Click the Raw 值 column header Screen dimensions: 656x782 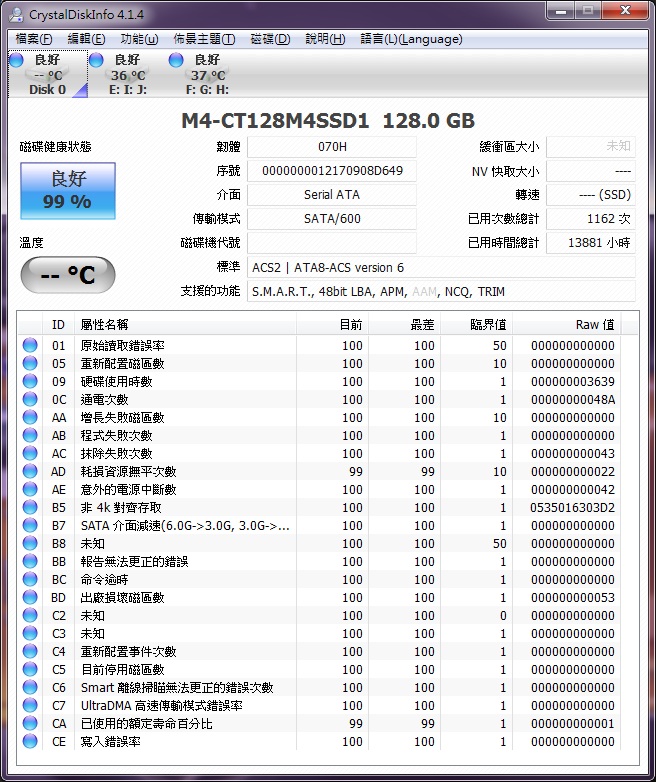pos(567,325)
